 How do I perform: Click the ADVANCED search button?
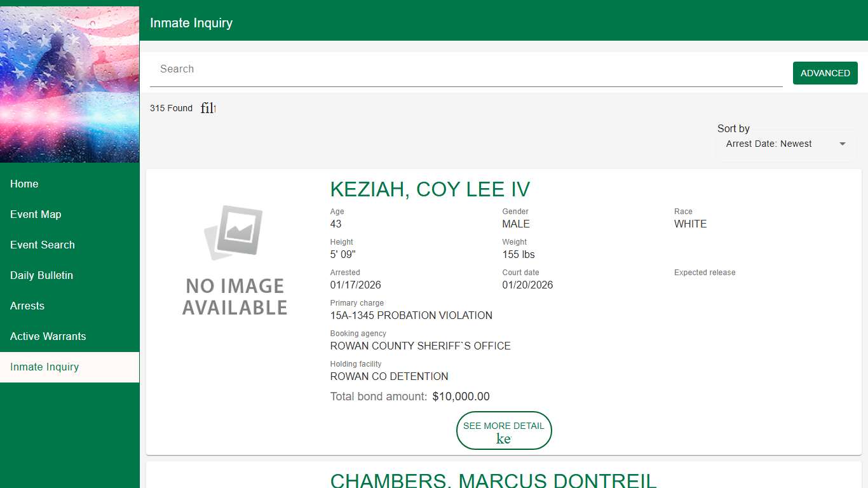[825, 73]
